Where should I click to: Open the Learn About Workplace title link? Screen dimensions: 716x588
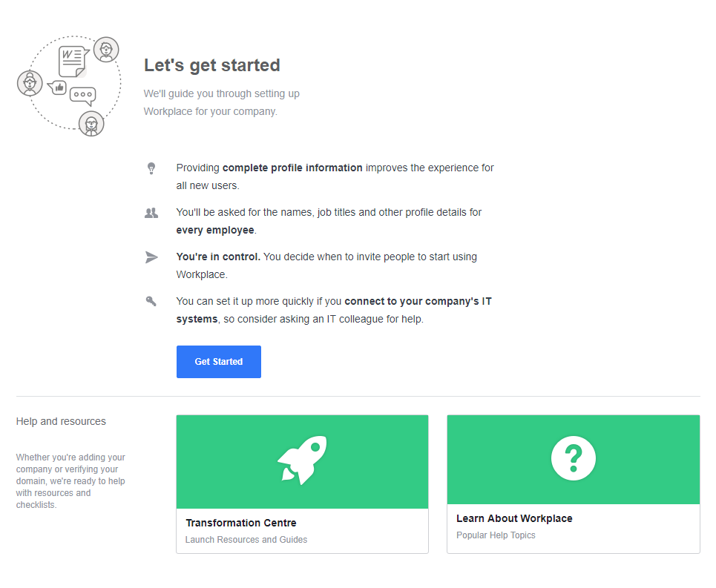pyautogui.click(x=514, y=518)
